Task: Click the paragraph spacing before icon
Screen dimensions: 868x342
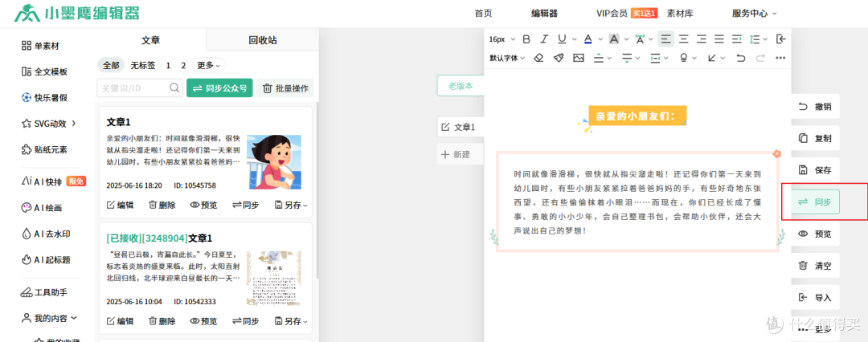Action: (599, 58)
